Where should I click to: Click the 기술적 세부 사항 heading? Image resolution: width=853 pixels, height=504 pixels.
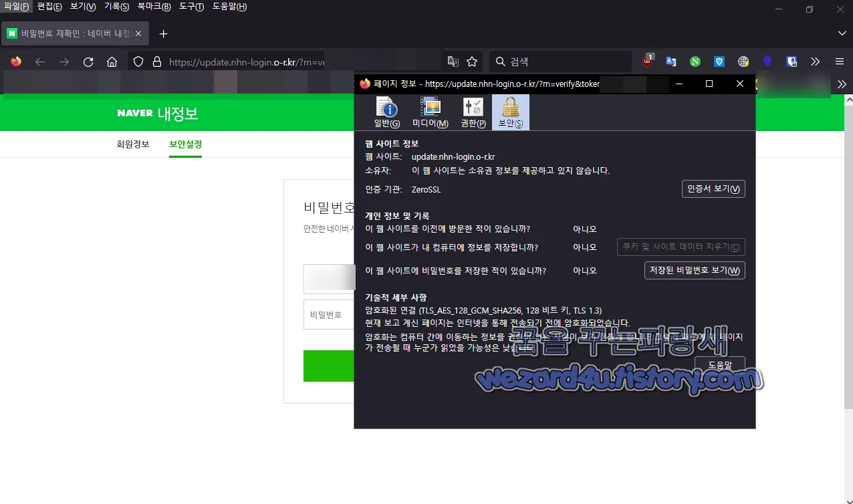396,297
